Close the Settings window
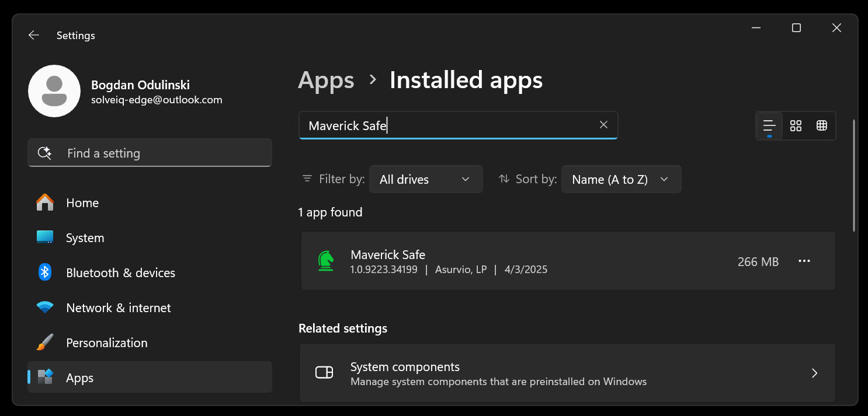The height and width of the screenshot is (416, 868). 836,28
